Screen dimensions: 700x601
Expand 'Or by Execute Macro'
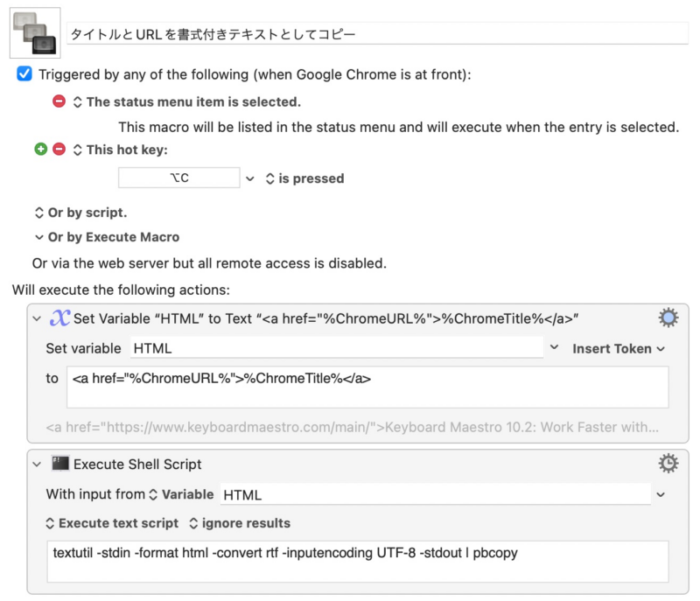pos(107,237)
